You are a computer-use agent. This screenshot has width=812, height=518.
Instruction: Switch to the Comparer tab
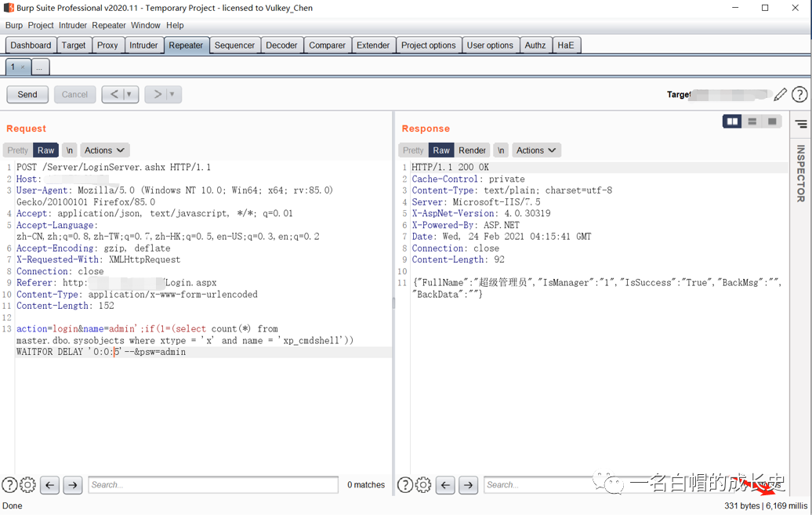328,45
